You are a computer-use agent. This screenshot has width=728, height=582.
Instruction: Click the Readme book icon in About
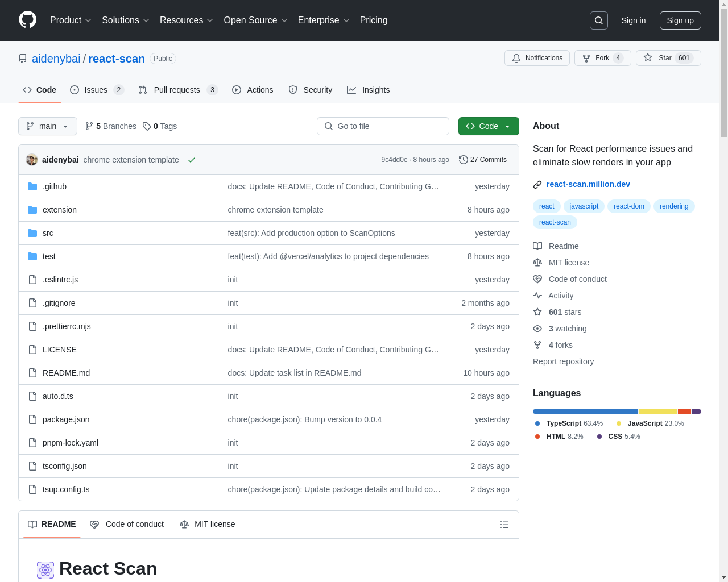(537, 246)
